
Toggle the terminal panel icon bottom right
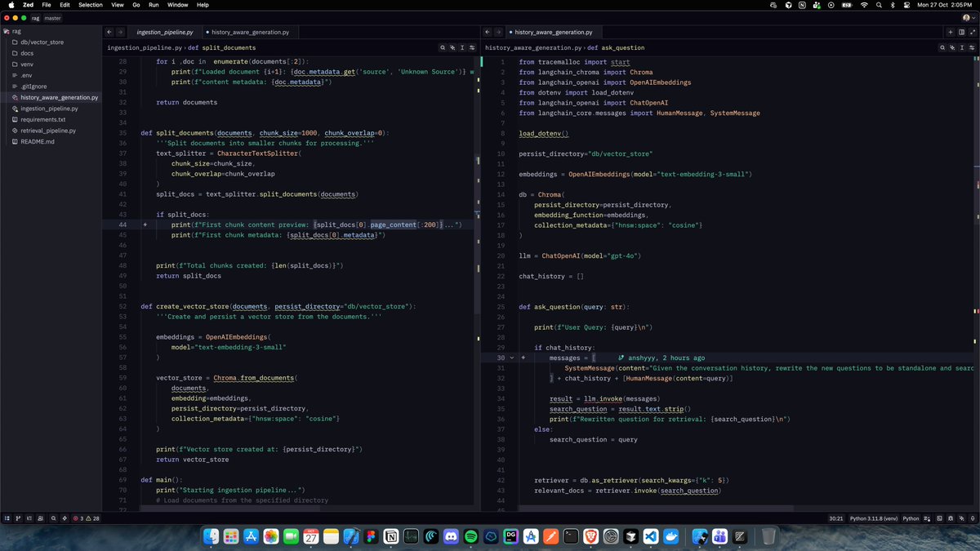[x=939, y=518]
